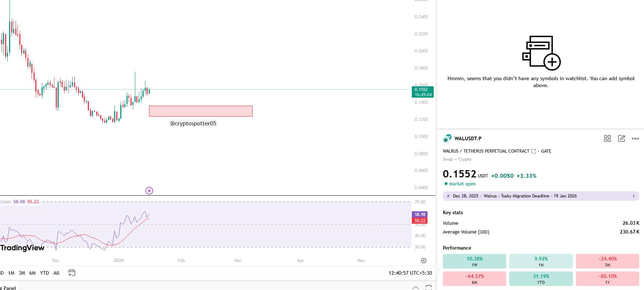Select the 6M time range
The width and height of the screenshot is (644, 290).
[x=32, y=273]
